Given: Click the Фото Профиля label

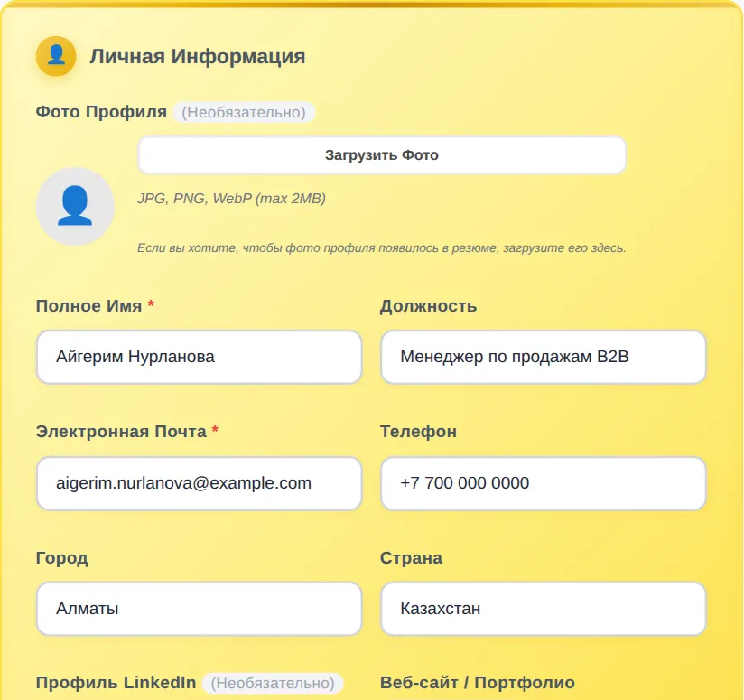Looking at the screenshot, I should pos(101,112).
